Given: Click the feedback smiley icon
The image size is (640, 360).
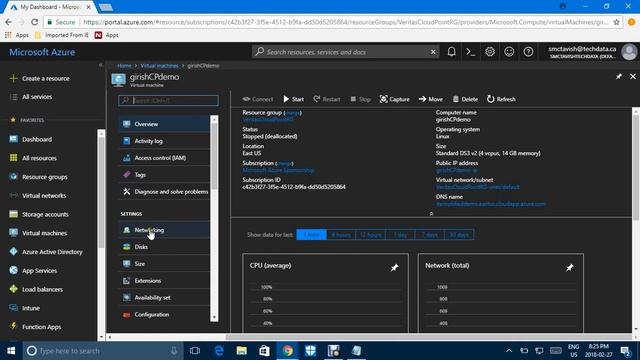Looking at the screenshot, I should (509, 52).
